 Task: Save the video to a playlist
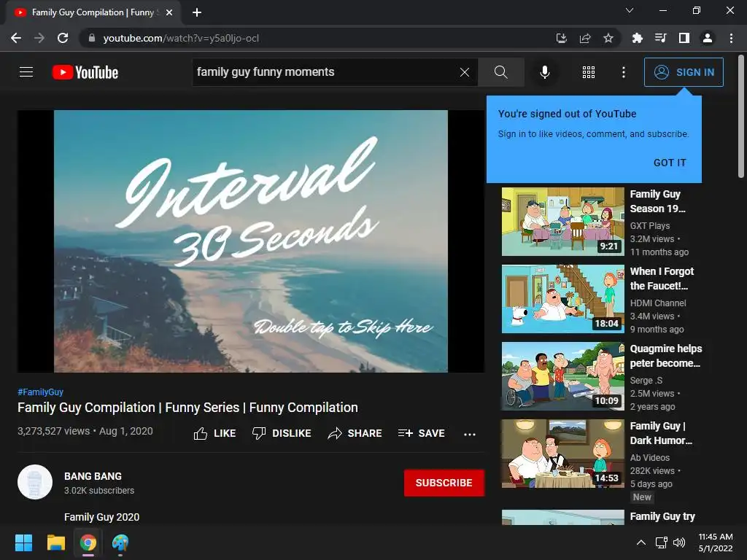click(x=422, y=433)
